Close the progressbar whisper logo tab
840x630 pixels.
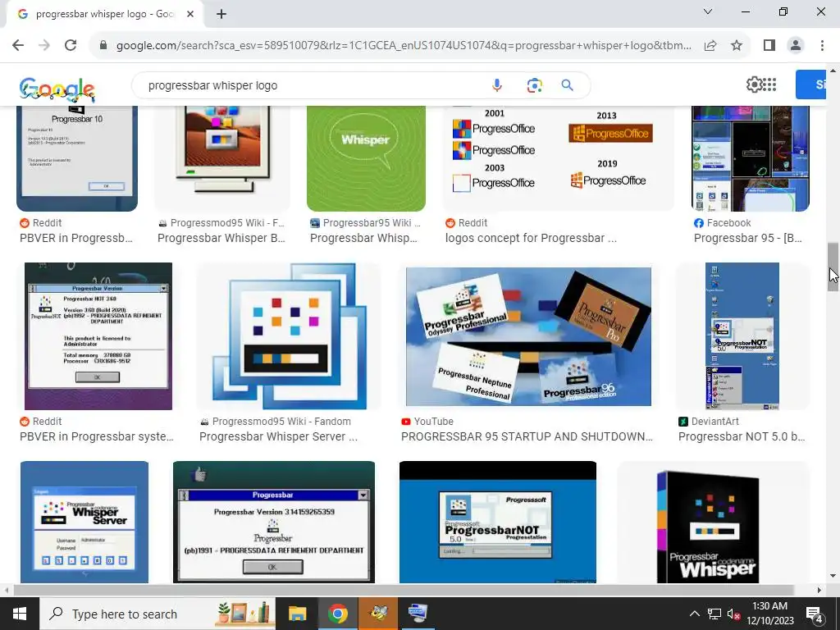pyautogui.click(x=190, y=14)
